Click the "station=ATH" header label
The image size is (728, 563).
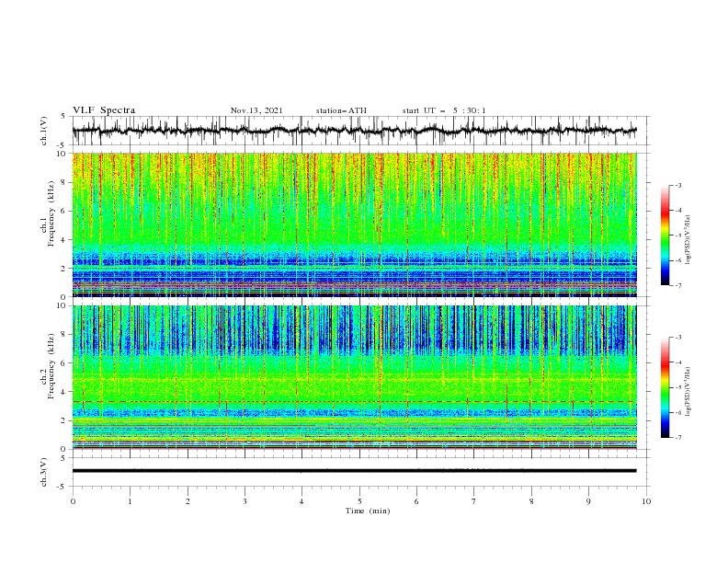click(x=341, y=110)
